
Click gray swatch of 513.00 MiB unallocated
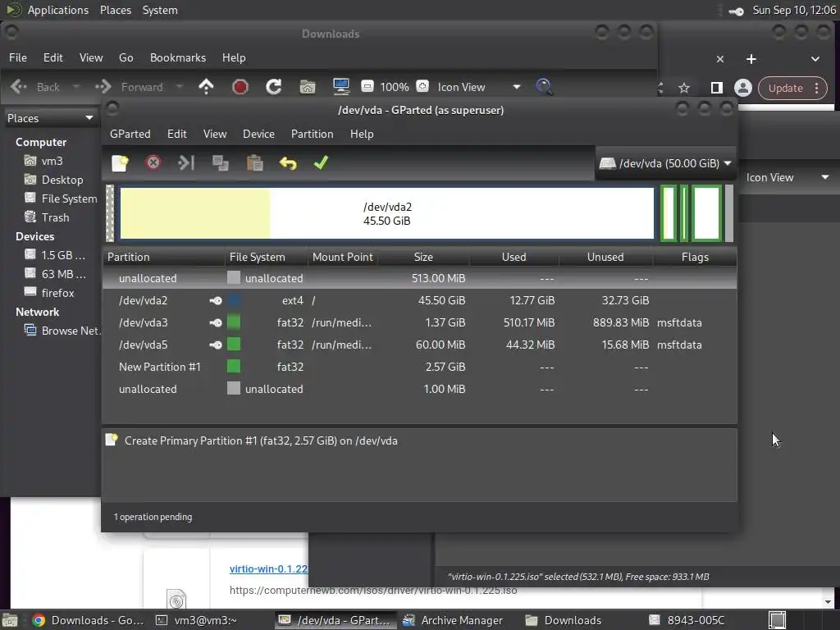234,277
